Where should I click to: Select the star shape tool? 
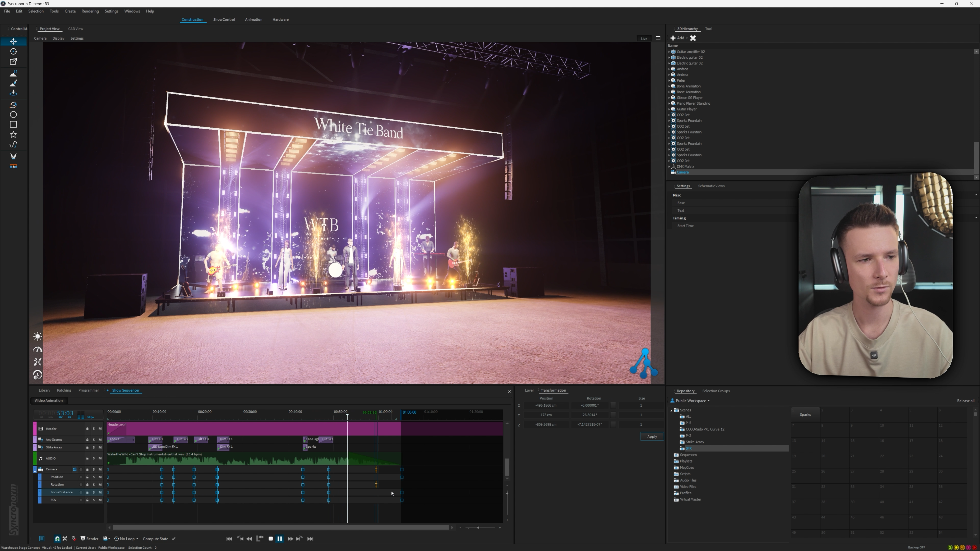click(x=13, y=135)
